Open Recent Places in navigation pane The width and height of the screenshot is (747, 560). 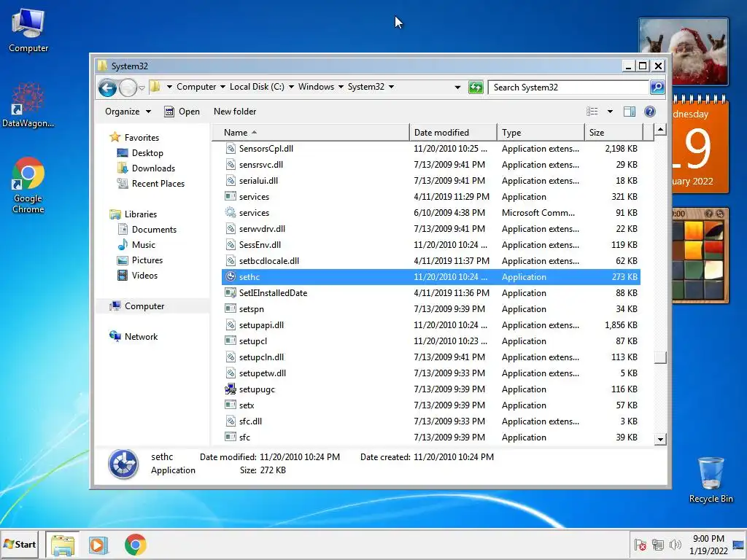point(158,183)
